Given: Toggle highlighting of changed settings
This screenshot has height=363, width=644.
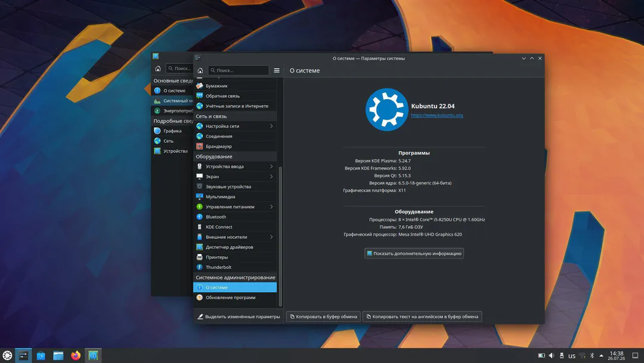Looking at the screenshot, I should coord(238,316).
